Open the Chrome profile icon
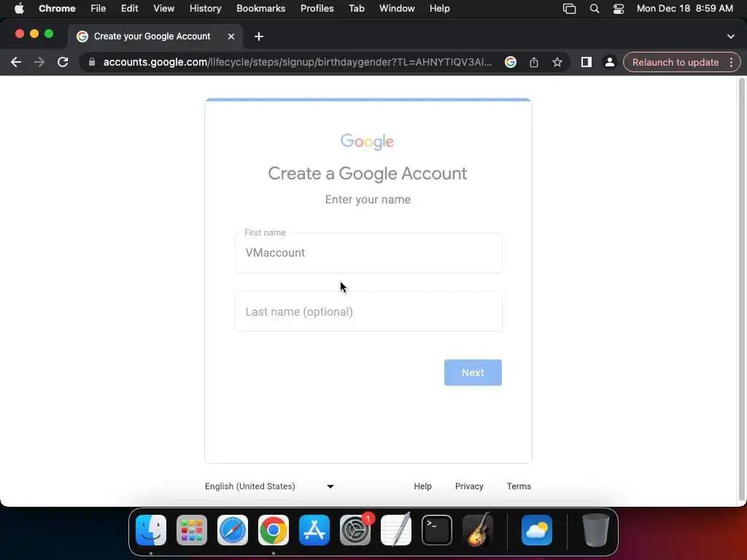 (609, 63)
